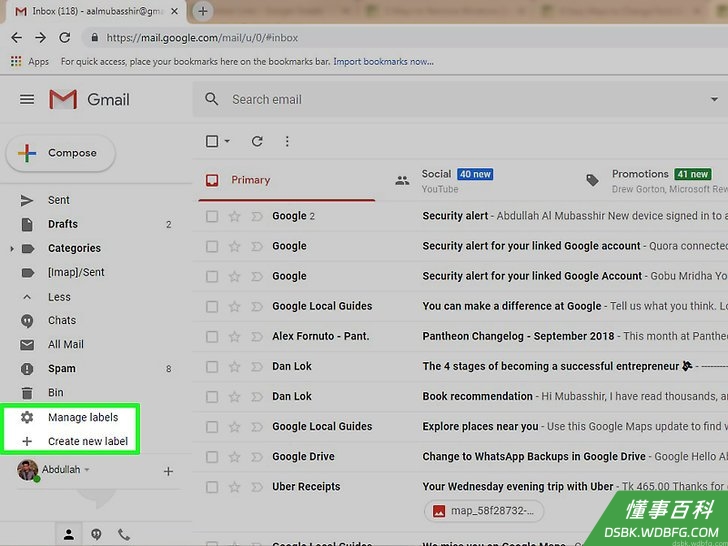Click the browser address bar URL

click(x=202, y=38)
